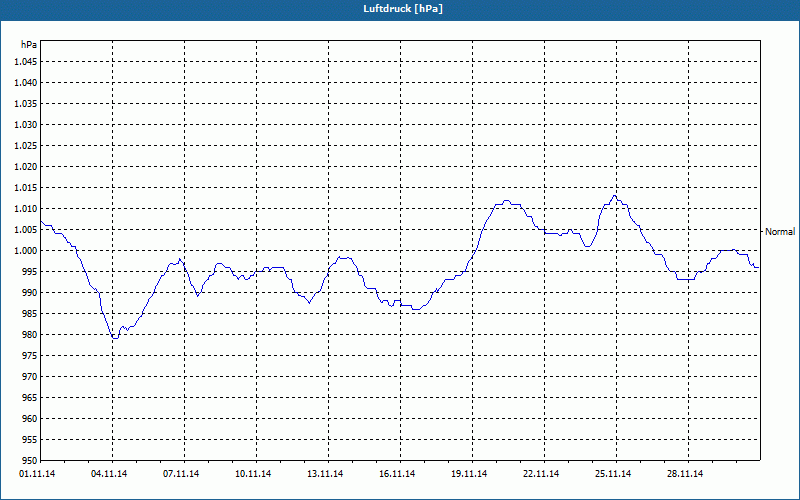Click the Normal pressure marker label
This screenshot has width=800, height=500.
coord(780,232)
